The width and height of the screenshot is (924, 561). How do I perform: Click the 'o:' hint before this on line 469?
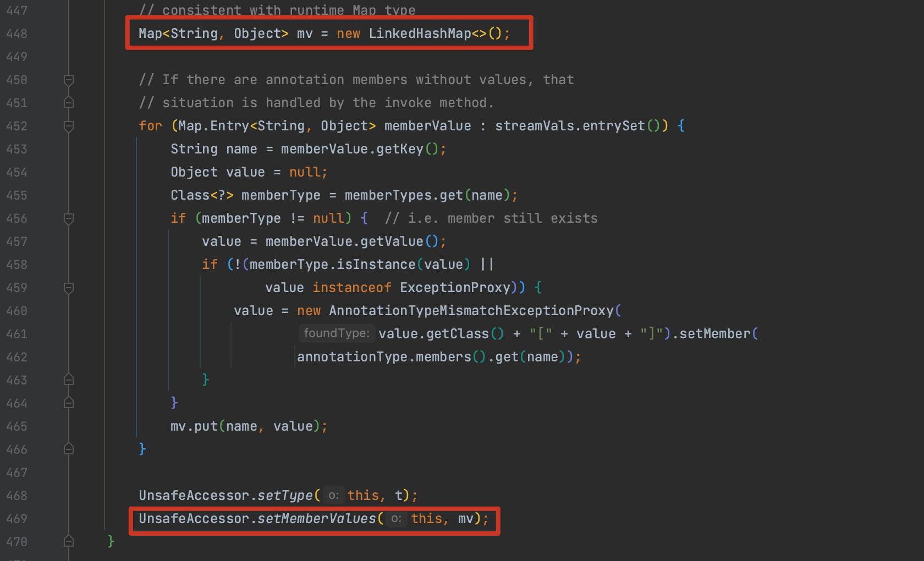point(396,519)
